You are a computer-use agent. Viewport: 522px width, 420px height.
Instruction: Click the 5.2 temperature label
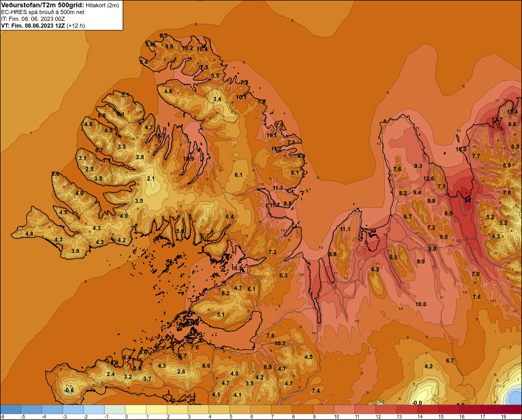490,217
